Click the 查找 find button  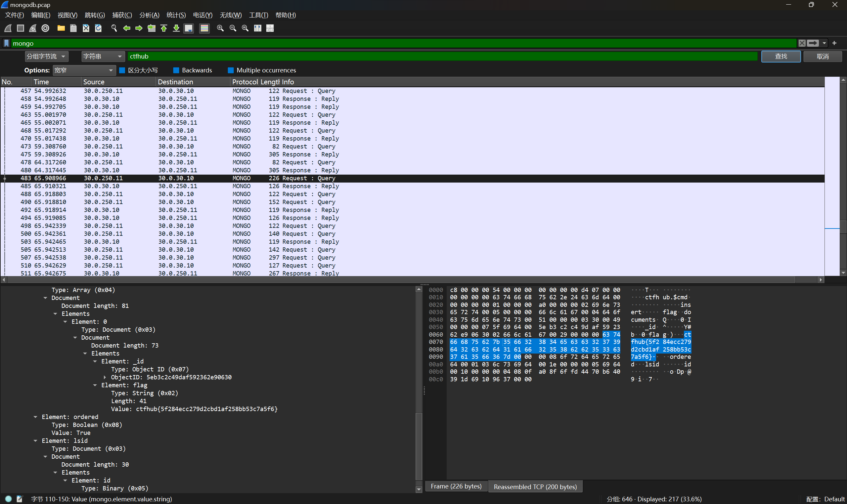tap(781, 56)
